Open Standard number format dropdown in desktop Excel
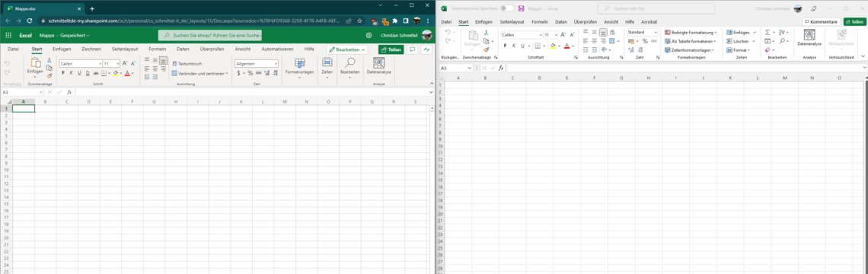This screenshot has height=274, width=868. 643,32
